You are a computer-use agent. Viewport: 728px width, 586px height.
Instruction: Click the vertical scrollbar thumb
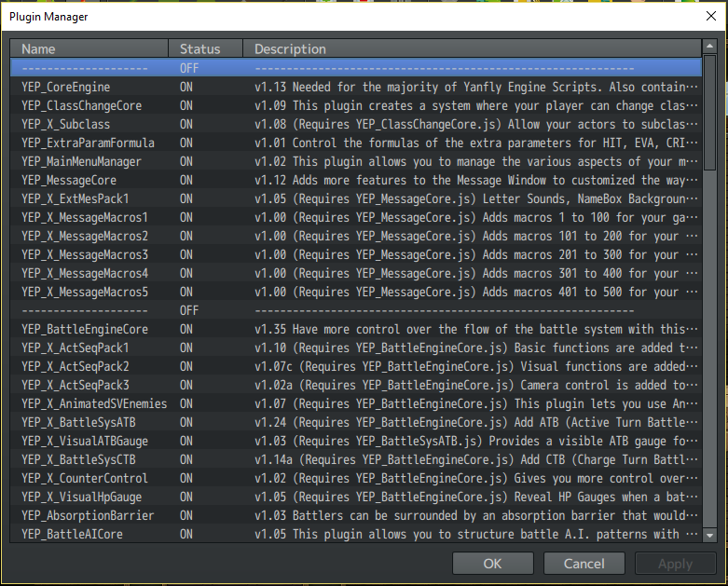(709, 113)
